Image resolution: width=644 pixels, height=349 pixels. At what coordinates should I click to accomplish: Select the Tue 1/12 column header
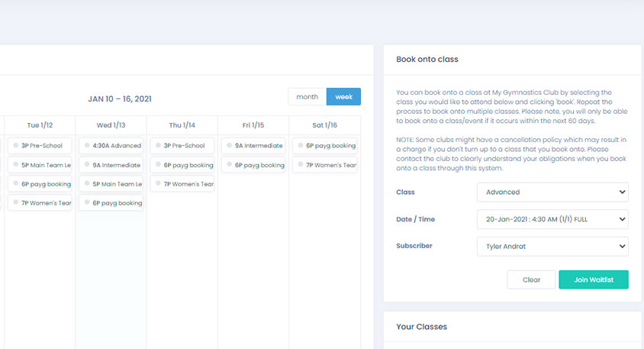(40, 125)
